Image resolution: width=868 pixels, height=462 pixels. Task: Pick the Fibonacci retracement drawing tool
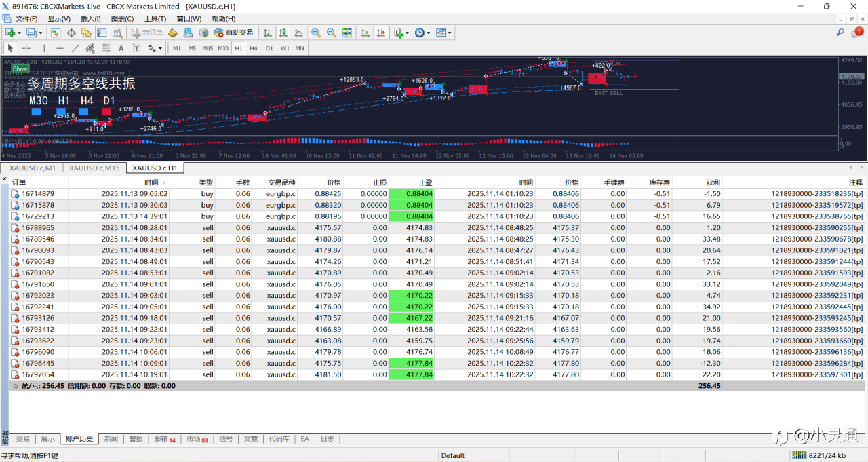[106, 48]
